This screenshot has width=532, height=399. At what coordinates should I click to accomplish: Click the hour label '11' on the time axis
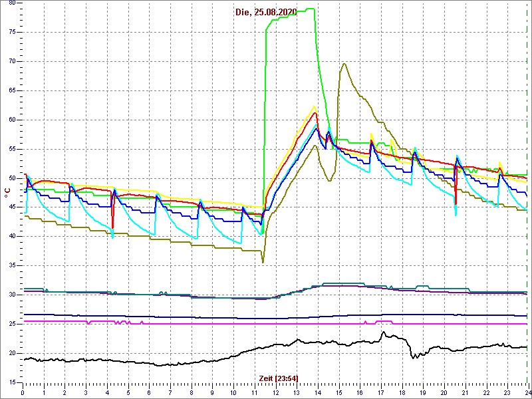point(254,391)
